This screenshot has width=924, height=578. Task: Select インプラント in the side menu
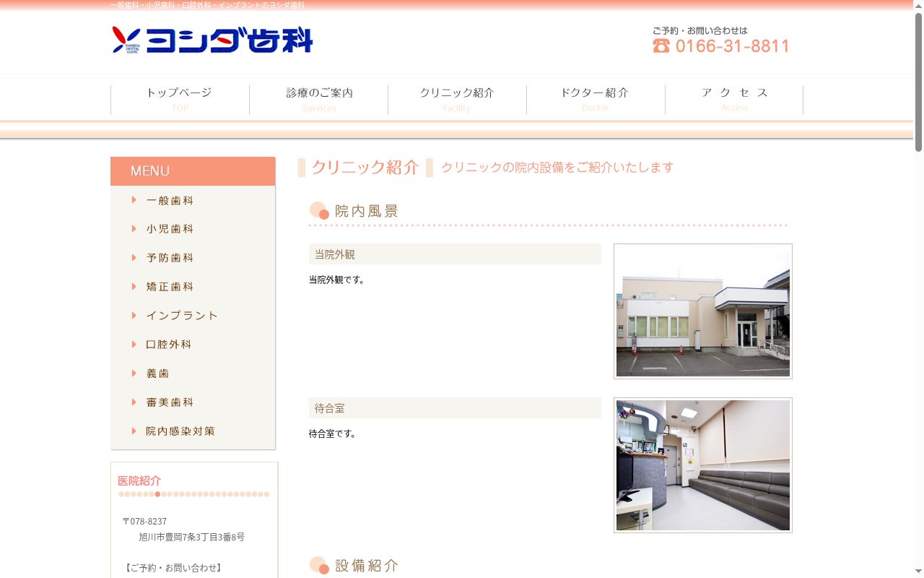(x=193, y=316)
